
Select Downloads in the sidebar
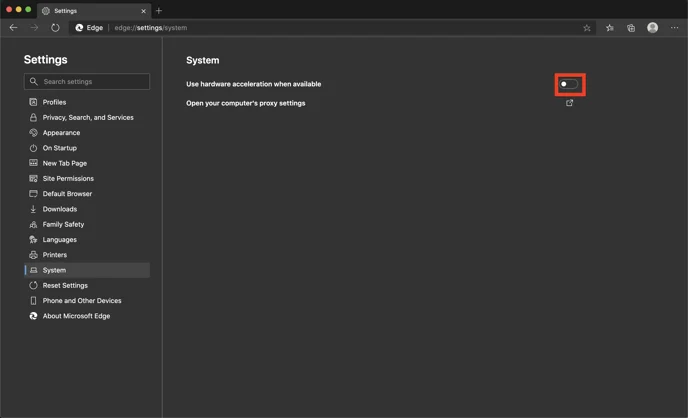59,209
